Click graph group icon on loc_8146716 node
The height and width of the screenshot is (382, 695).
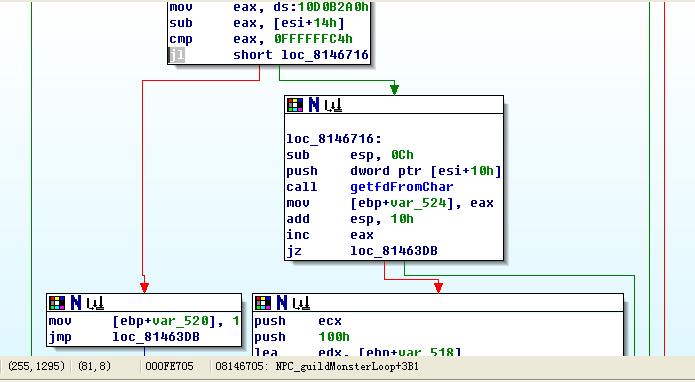point(333,105)
